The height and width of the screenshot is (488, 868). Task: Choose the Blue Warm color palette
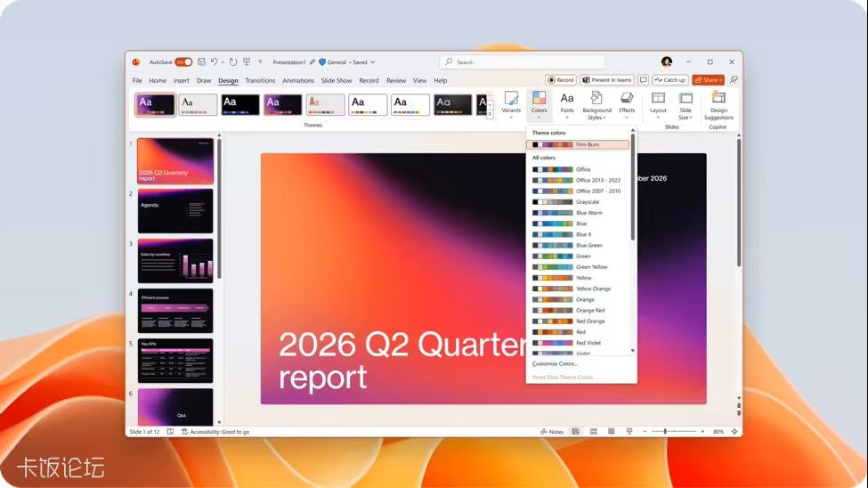click(578, 213)
